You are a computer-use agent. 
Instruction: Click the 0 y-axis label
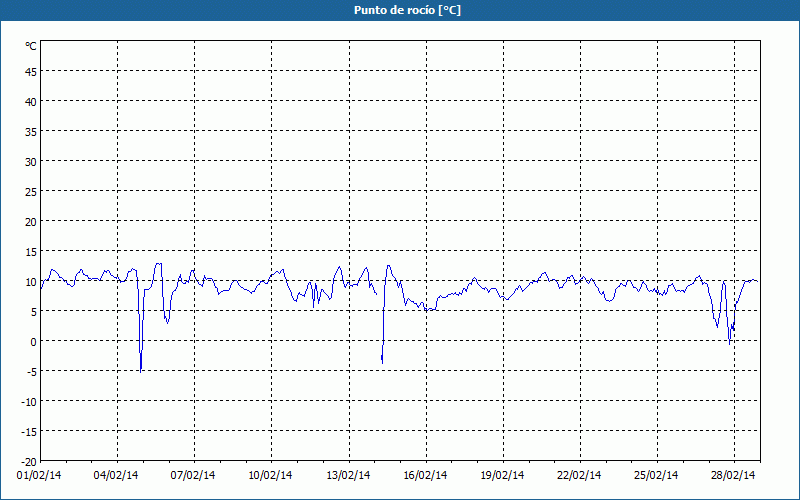point(34,342)
